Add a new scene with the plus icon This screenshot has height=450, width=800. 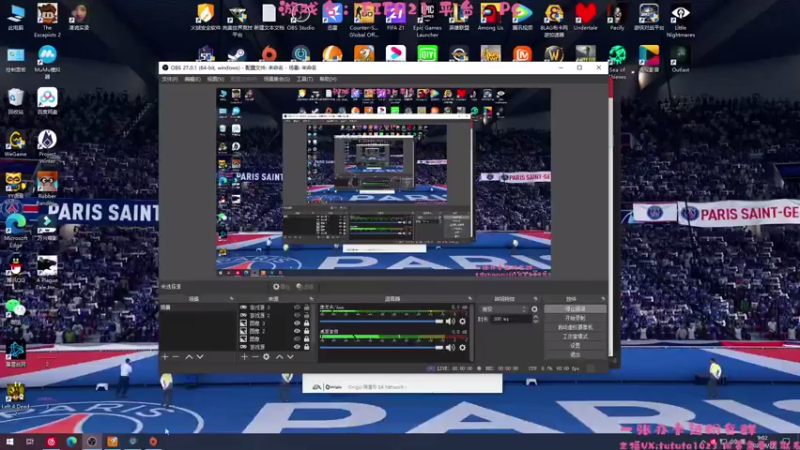tap(165, 357)
